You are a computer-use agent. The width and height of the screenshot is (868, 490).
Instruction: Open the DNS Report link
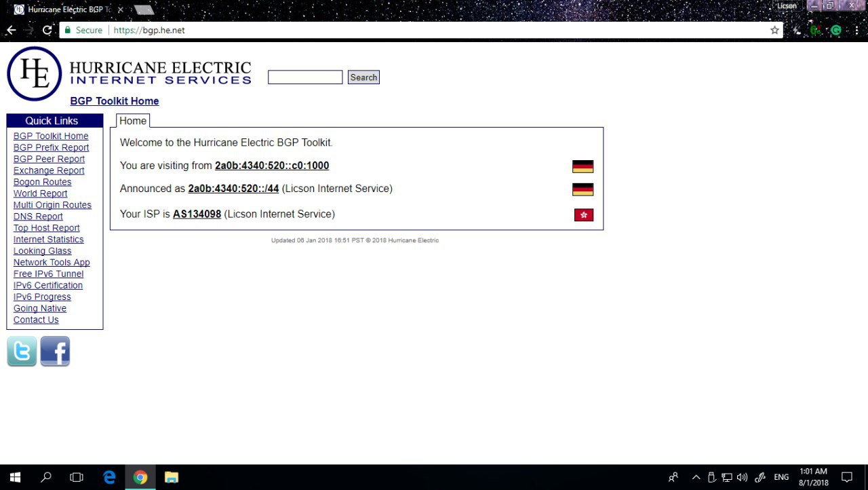tap(38, 216)
